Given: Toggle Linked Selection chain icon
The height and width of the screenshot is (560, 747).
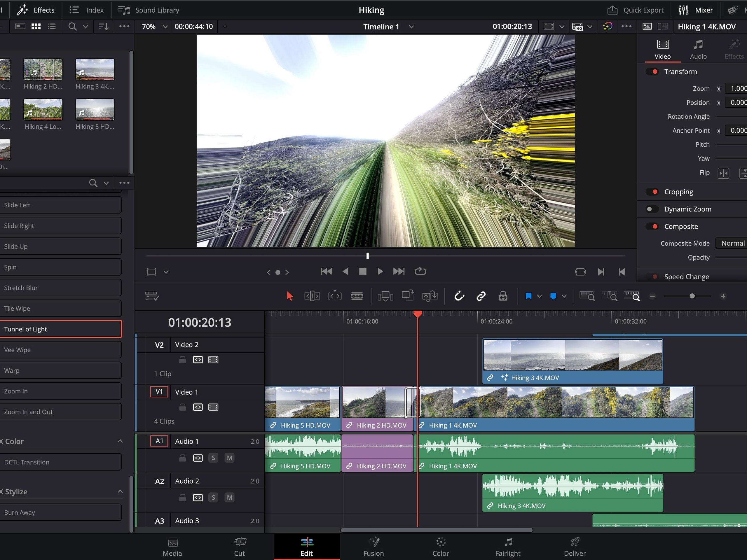Looking at the screenshot, I should pyautogui.click(x=481, y=296).
